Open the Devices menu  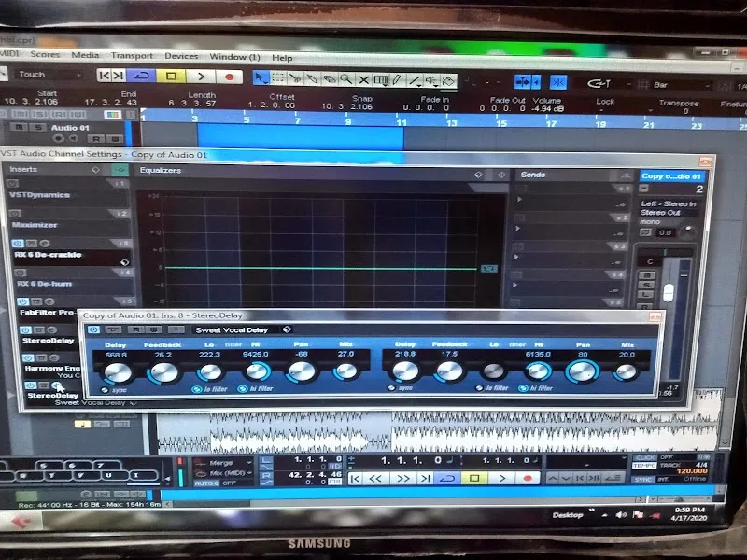[x=181, y=56]
